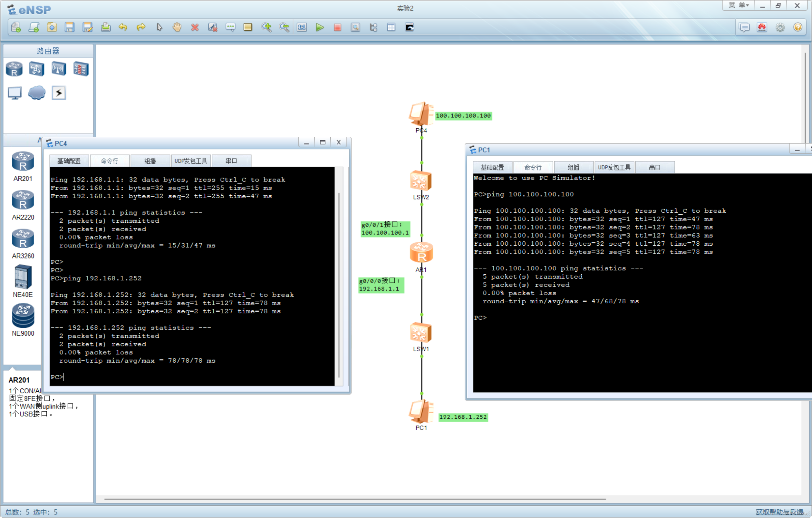Select the WLAN category icon in device panel
The image size is (812, 518).
59,69
